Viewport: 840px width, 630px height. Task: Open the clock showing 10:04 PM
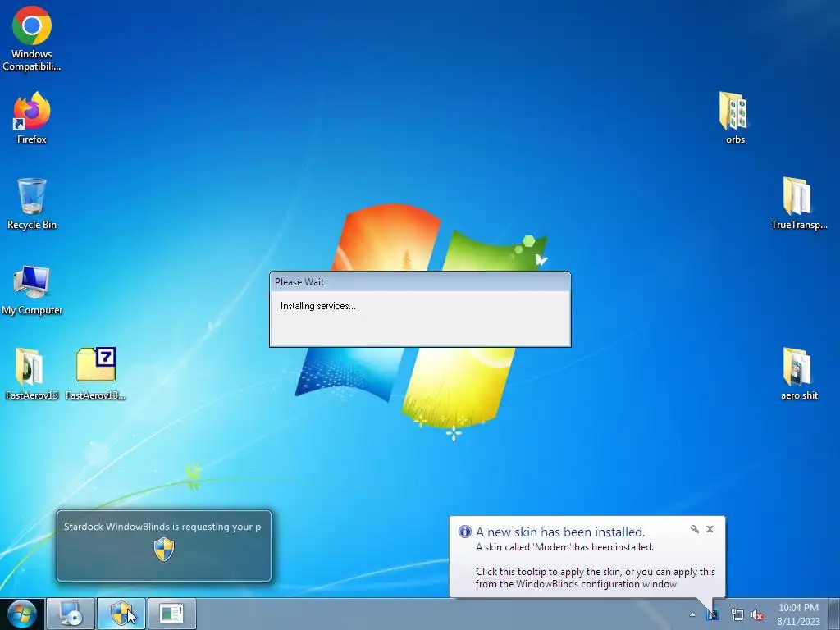click(x=798, y=608)
